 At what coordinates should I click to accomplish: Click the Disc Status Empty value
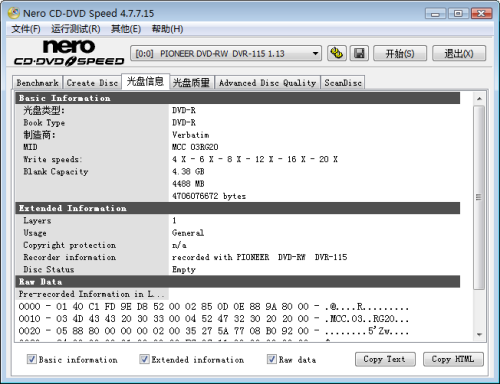click(x=184, y=269)
